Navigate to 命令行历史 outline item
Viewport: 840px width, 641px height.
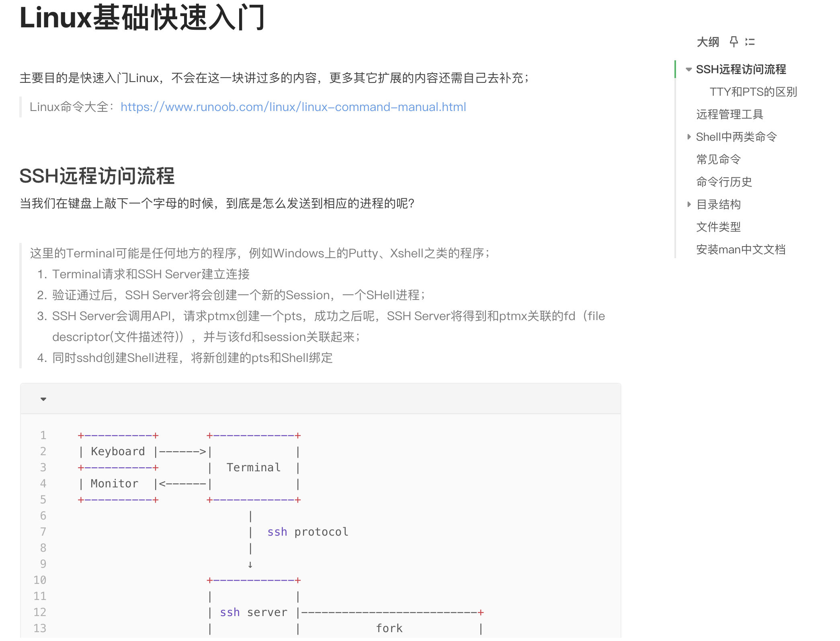point(723,182)
